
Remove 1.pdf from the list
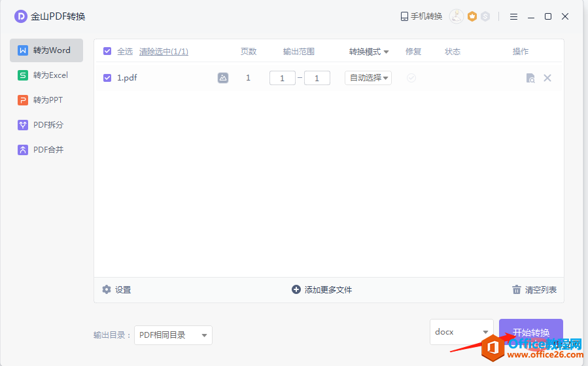547,78
